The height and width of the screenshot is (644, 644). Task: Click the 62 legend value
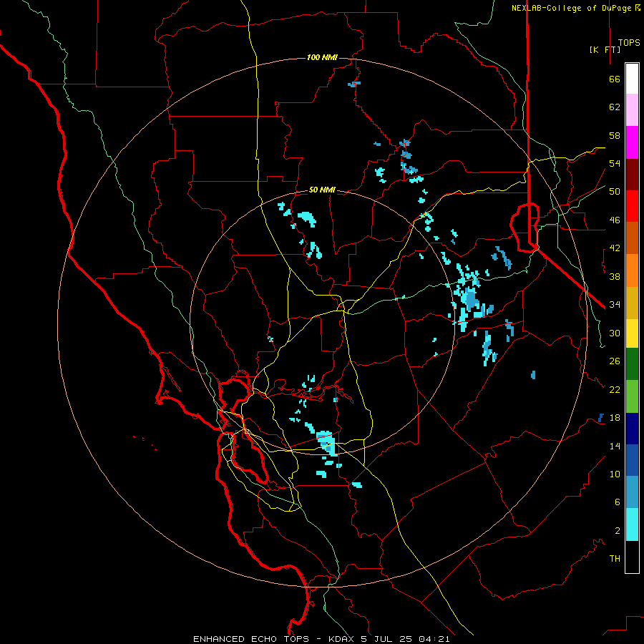615,107
